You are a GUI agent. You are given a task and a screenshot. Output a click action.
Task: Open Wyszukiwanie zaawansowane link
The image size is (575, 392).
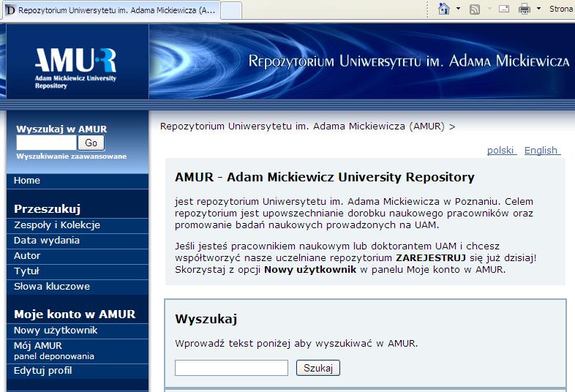(72, 157)
